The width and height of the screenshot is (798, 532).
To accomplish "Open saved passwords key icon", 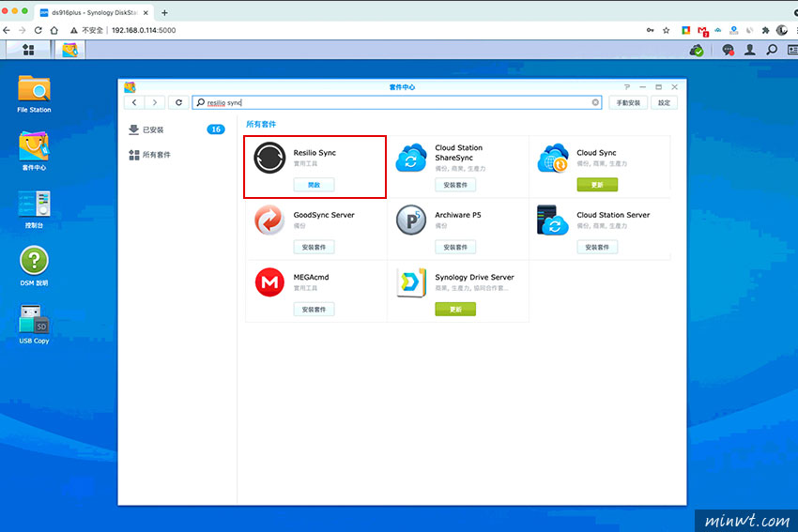I will click(x=651, y=31).
